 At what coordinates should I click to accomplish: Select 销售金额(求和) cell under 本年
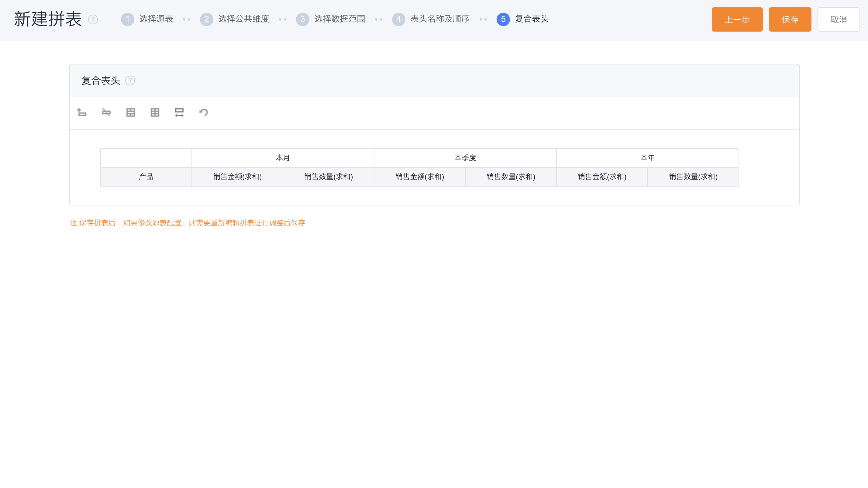coord(602,177)
